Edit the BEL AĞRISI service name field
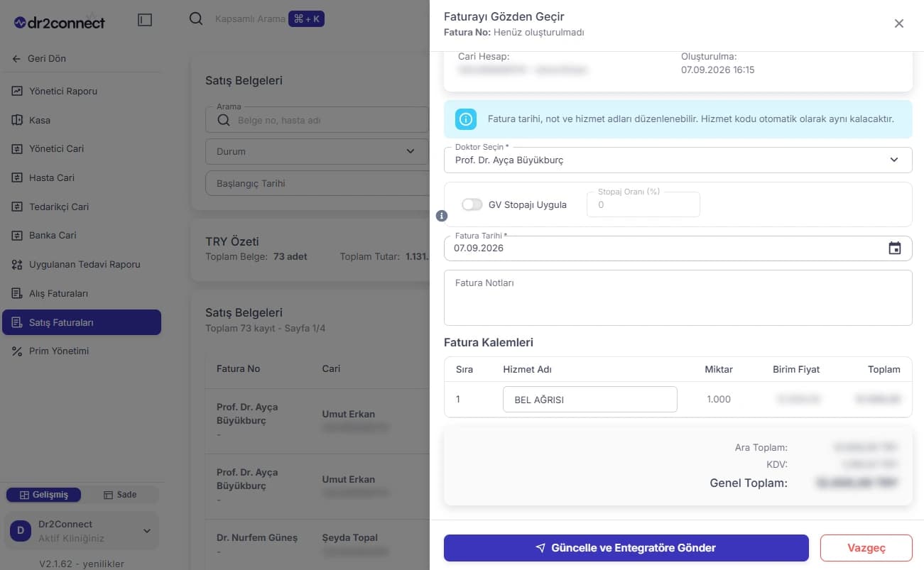The height and width of the screenshot is (570, 924). tap(589, 400)
